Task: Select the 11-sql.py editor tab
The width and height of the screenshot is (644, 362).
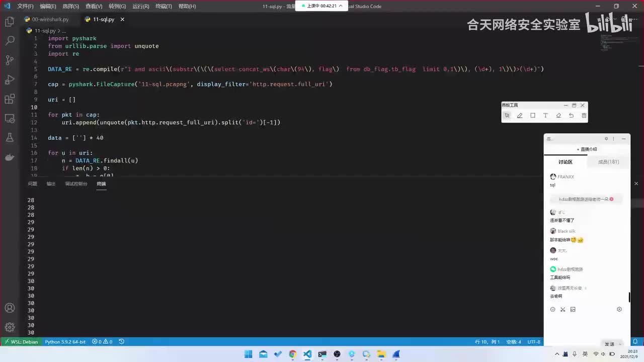Action: (103, 19)
